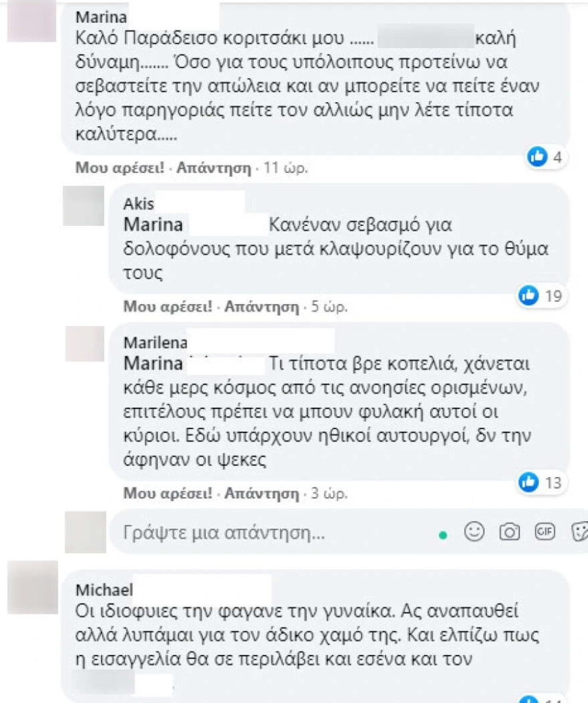Open Marina's profile from commenter name

pos(102,17)
